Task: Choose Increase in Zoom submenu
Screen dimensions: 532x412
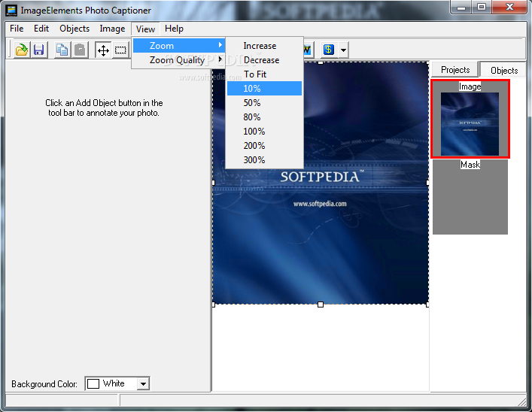Action: pyautogui.click(x=264, y=46)
